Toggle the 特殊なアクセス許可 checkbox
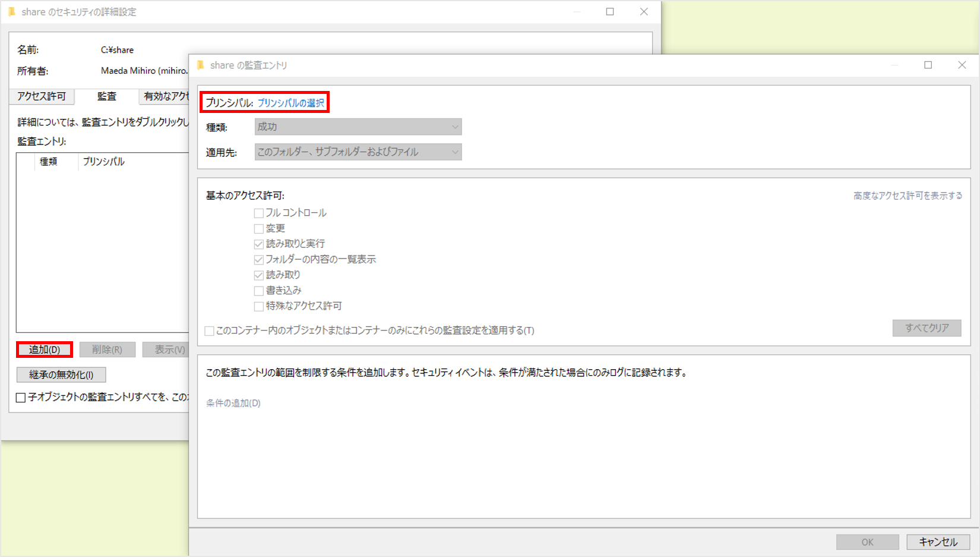Viewport: 980px width, 557px height. click(259, 306)
